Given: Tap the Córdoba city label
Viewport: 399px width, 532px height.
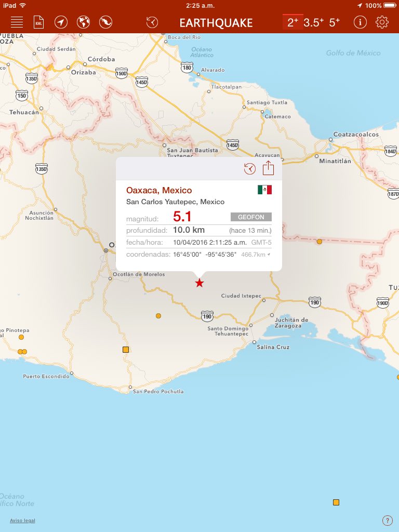Looking at the screenshot, I should click(101, 59).
